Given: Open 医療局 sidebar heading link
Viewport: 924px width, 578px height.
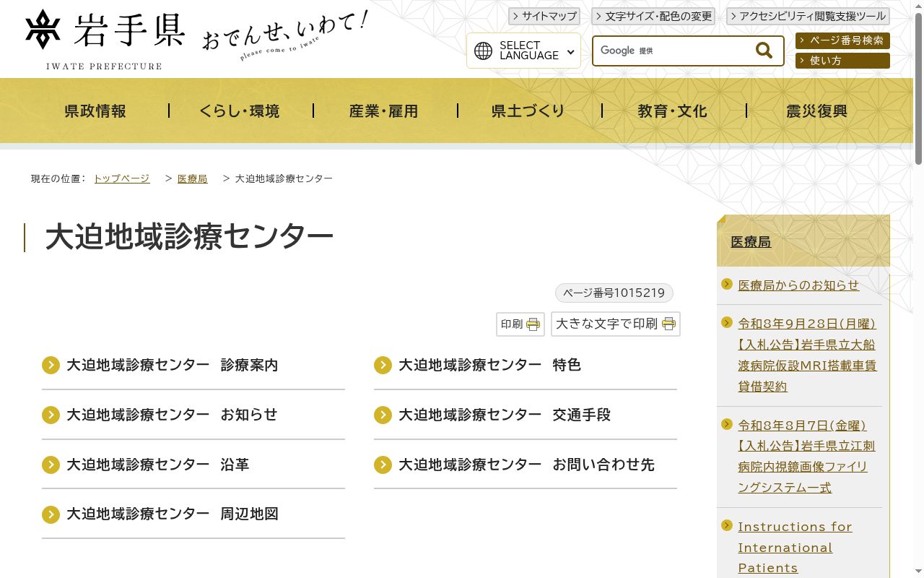Looking at the screenshot, I should 751,242.
